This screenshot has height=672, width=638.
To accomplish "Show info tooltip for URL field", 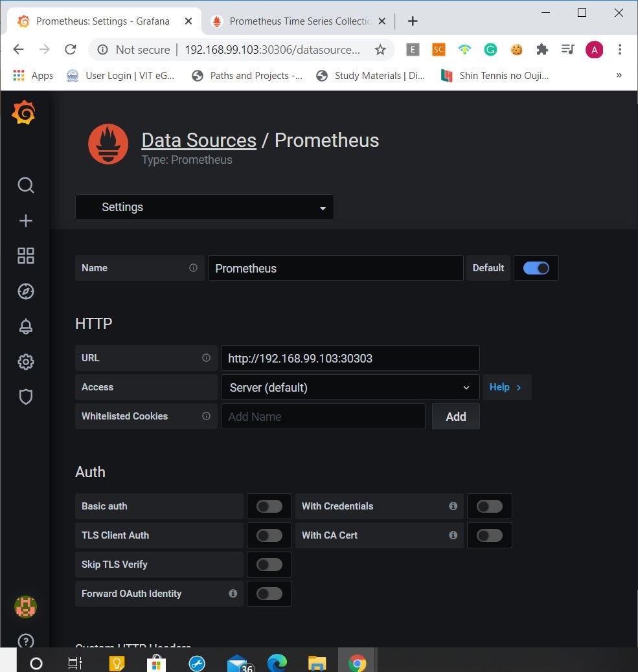I will [x=206, y=358].
